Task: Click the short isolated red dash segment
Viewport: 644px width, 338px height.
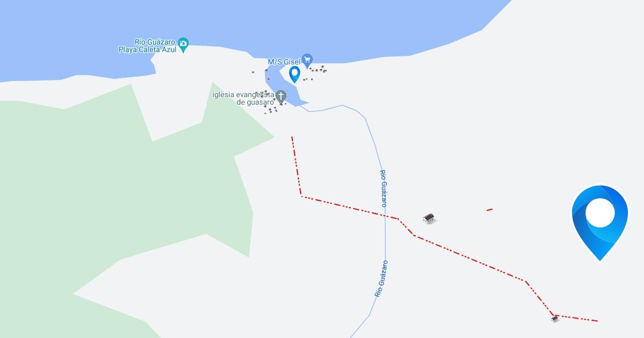Action: click(489, 209)
